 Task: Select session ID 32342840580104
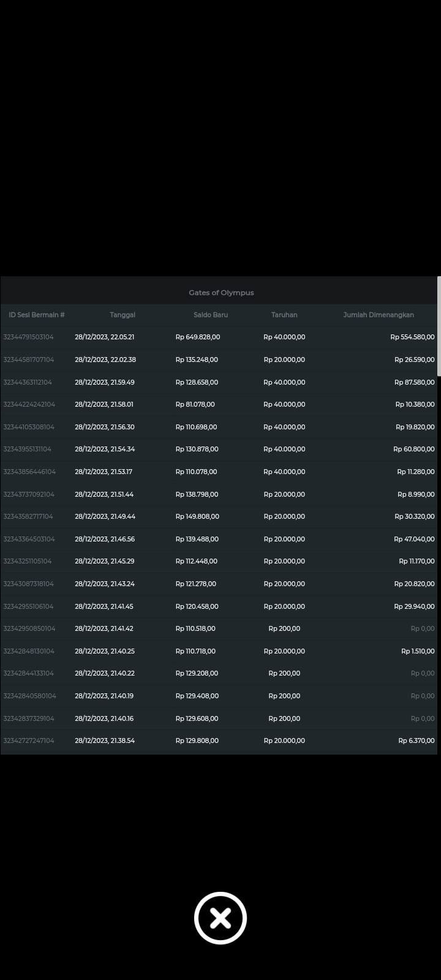coord(29,696)
